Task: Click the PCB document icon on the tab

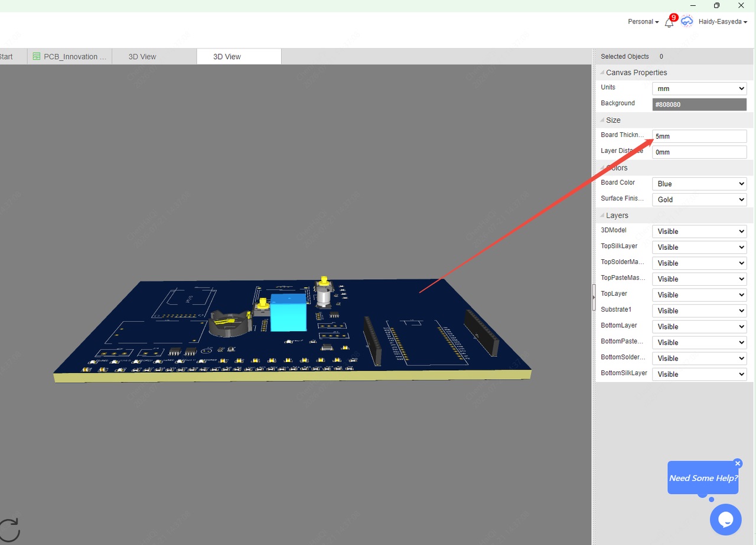Action: click(x=37, y=57)
